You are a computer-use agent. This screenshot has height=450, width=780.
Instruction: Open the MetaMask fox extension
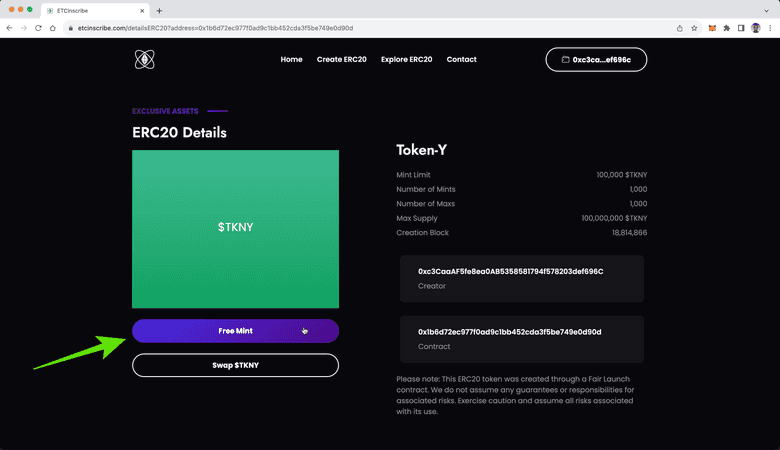pyautogui.click(x=712, y=28)
